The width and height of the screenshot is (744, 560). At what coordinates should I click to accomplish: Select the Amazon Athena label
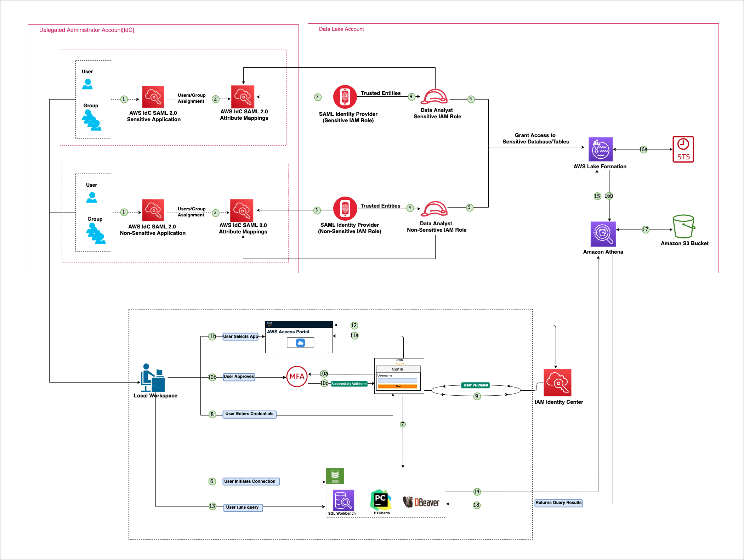(x=603, y=252)
